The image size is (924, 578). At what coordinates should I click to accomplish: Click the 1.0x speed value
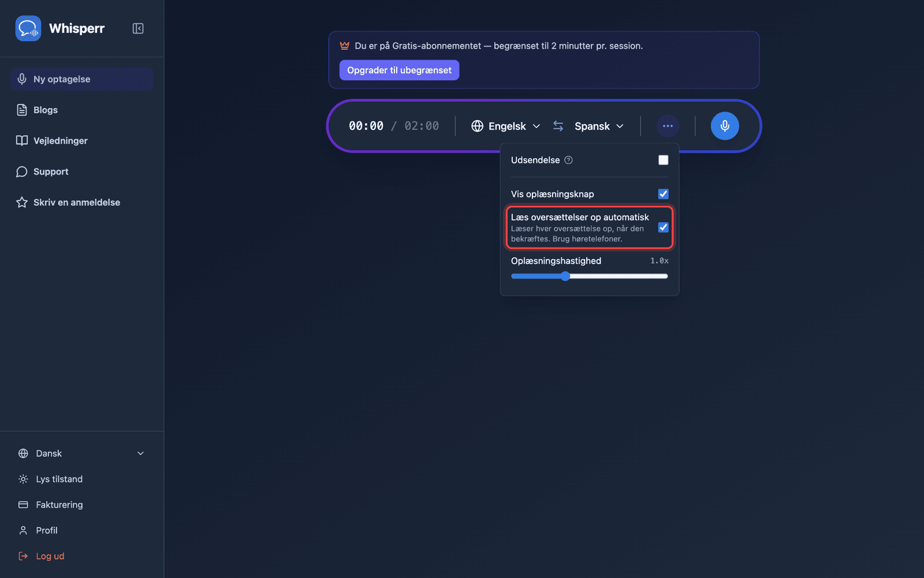click(x=660, y=261)
